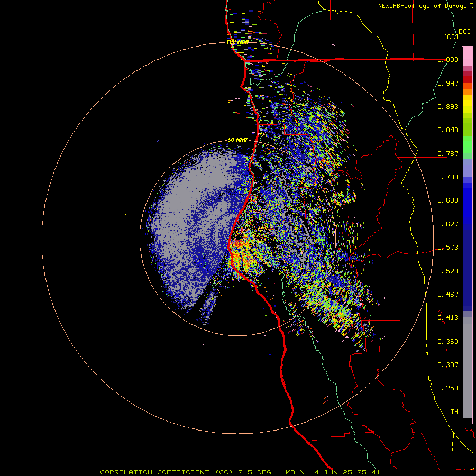The image size is (476, 476).
Task: Click the DCC label above the color scale
Action: (x=464, y=32)
